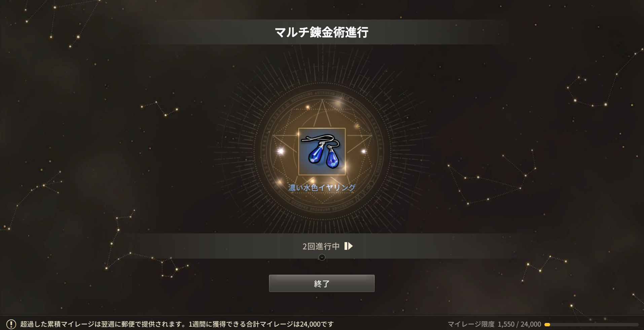The image size is (644, 330).
Task: Skip the alchemy animation with the play icon
Action: tap(349, 246)
